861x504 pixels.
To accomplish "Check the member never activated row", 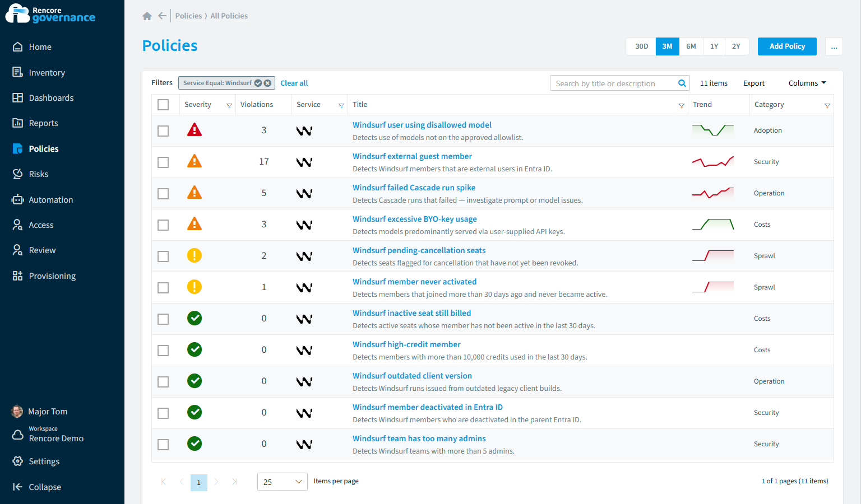I will pyautogui.click(x=163, y=288).
